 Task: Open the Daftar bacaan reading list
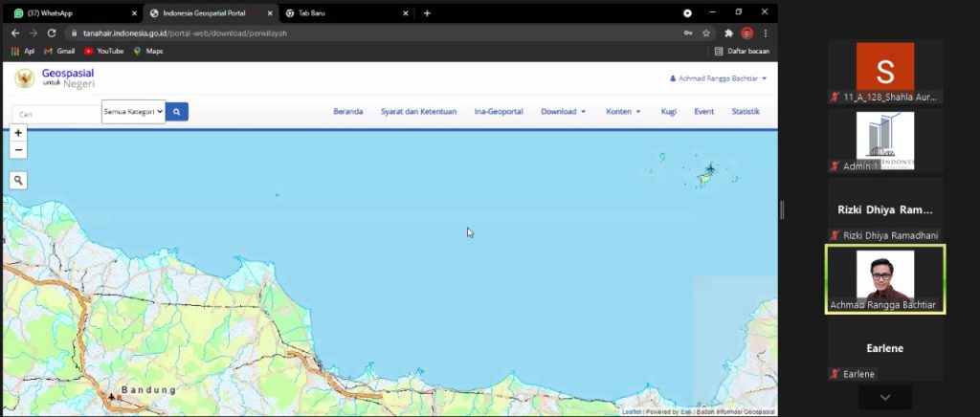pos(742,52)
